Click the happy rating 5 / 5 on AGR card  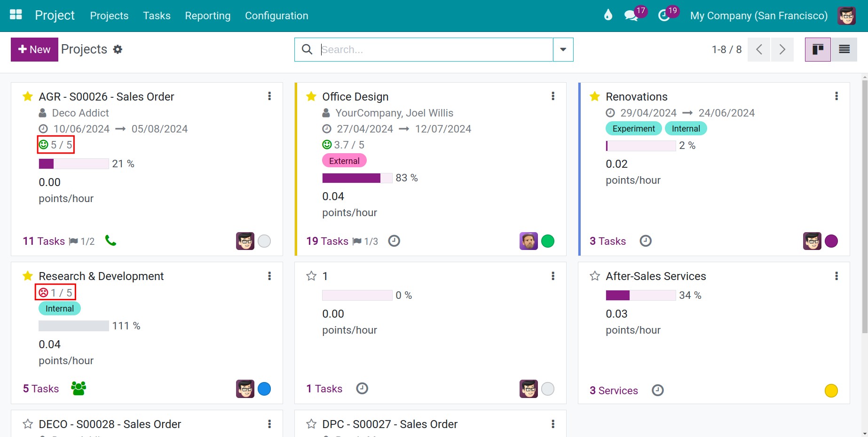pyautogui.click(x=55, y=145)
